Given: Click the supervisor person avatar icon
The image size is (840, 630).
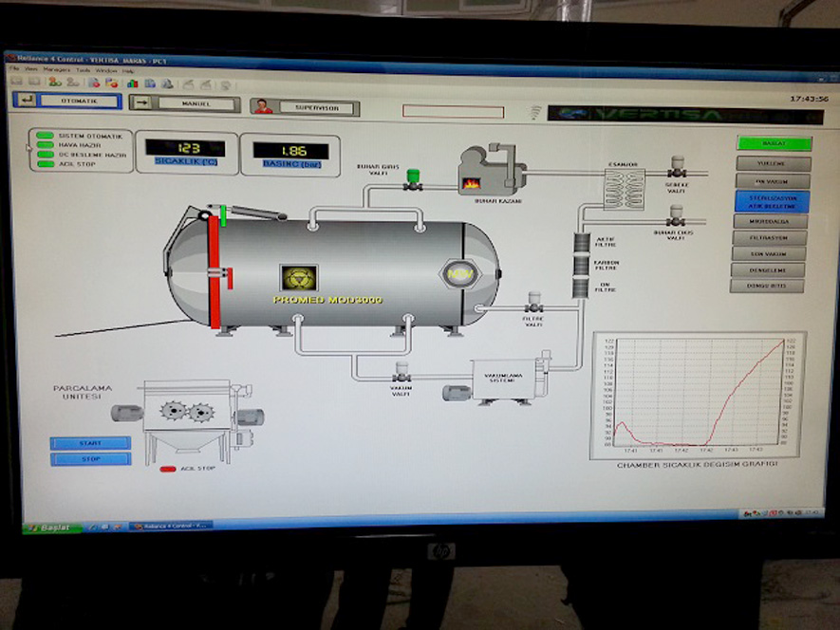Looking at the screenshot, I should pos(263,106).
